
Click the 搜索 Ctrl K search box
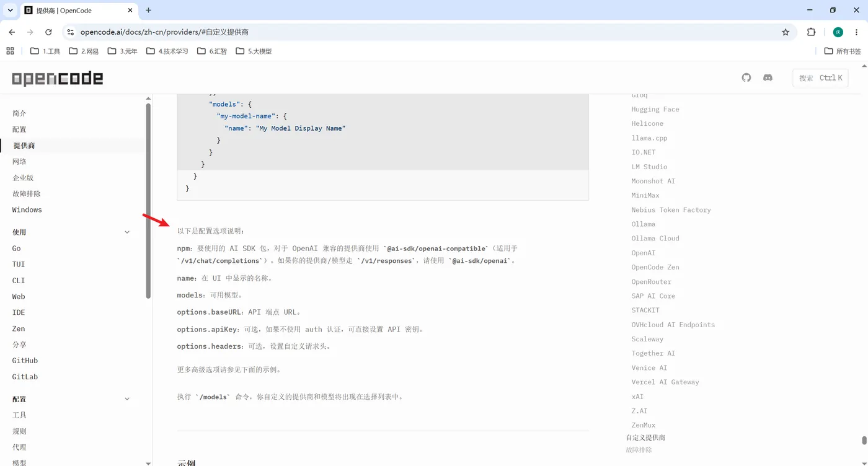tap(820, 78)
